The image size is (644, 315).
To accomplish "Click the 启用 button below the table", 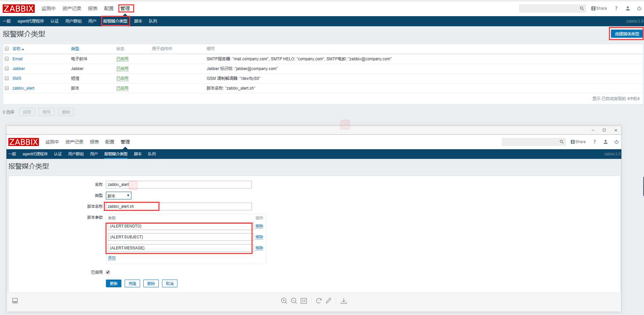I will 27,112.
